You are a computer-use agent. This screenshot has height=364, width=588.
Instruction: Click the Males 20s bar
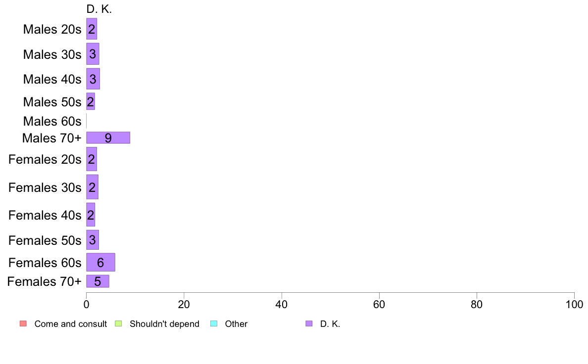click(x=92, y=29)
